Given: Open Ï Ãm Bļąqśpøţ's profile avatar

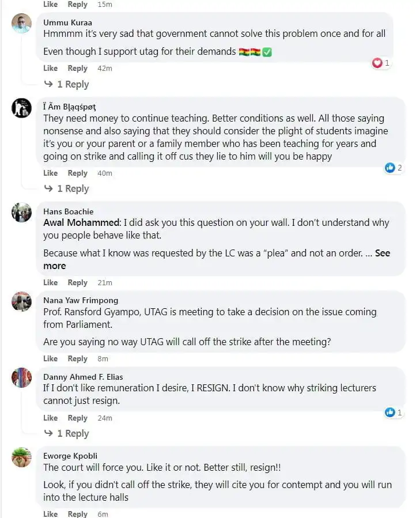Looking at the screenshot, I should click(21, 108).
